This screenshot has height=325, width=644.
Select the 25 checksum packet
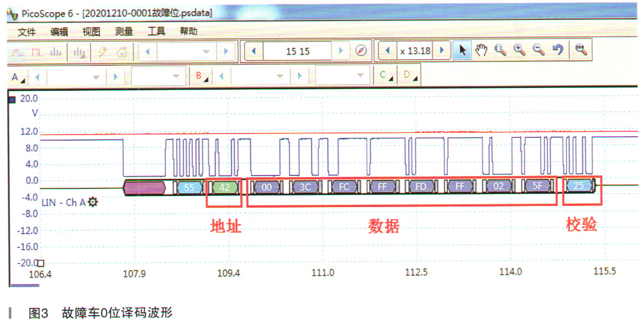pos(579,185)
